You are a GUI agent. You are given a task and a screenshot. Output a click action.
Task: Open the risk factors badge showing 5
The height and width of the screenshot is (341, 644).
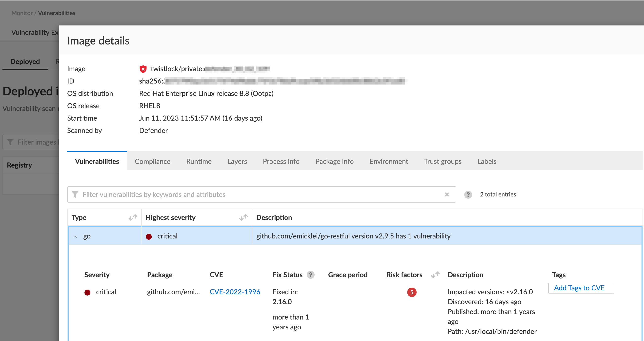click(412, 292)
